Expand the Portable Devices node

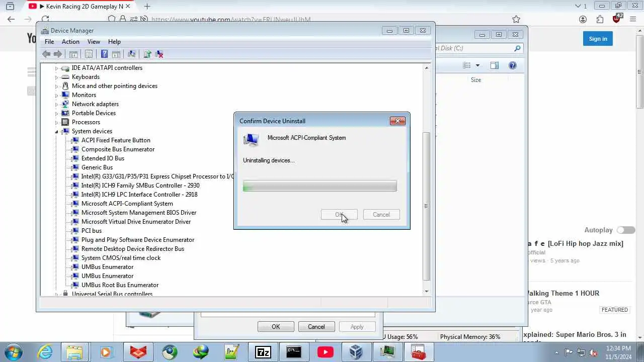click(57, 113)
